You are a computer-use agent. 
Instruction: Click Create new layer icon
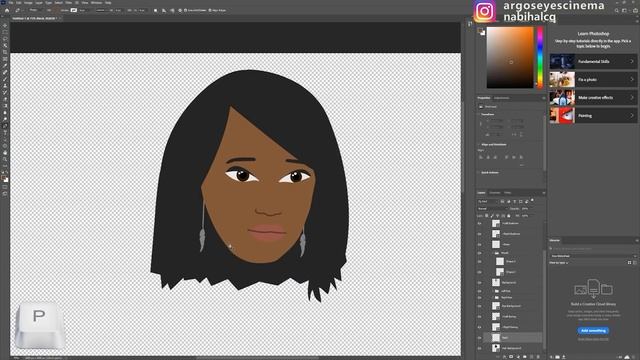pyautogui.click(x=531, y=357)
